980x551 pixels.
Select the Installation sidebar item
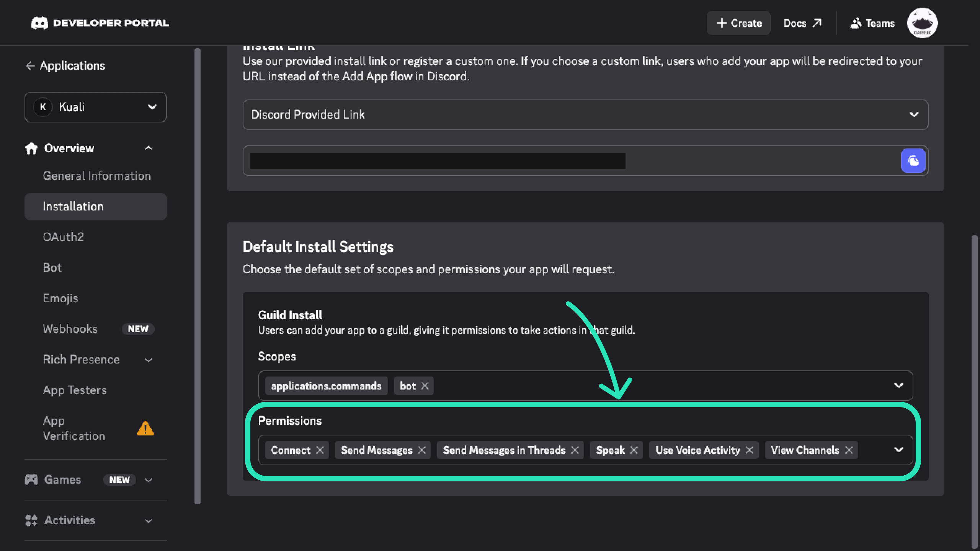(96, 207)
